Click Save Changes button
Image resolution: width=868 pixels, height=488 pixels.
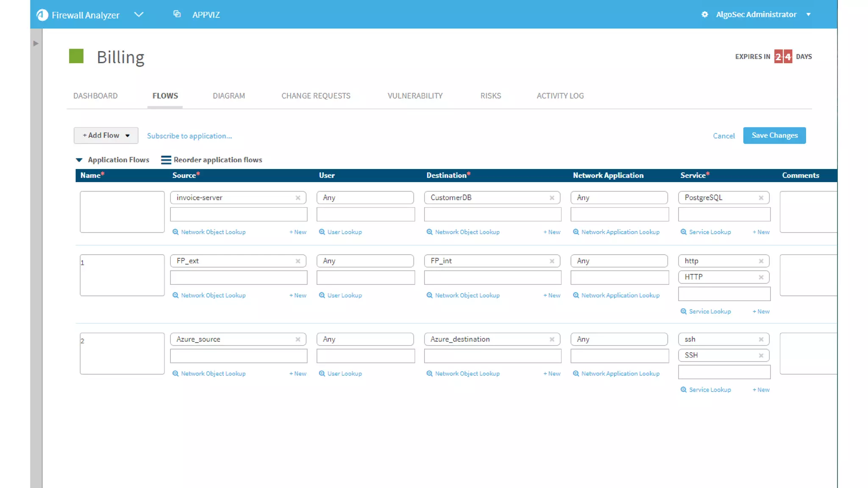point(774,136)
